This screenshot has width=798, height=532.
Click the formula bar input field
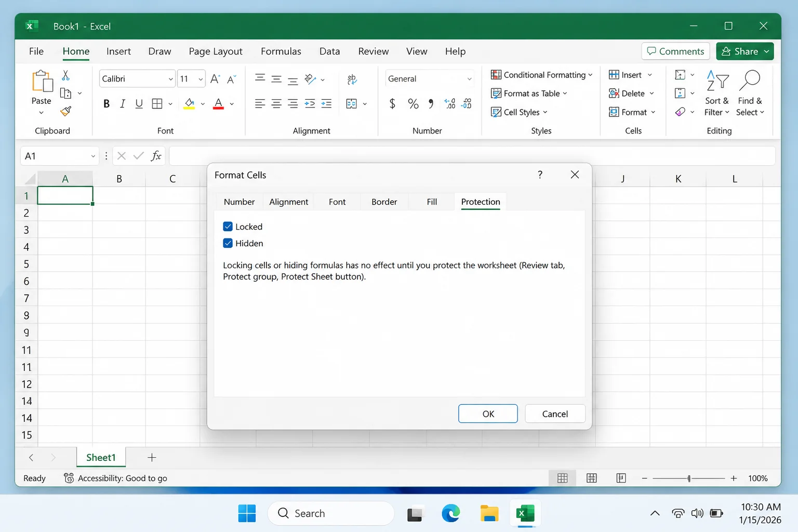coord(472,156)
